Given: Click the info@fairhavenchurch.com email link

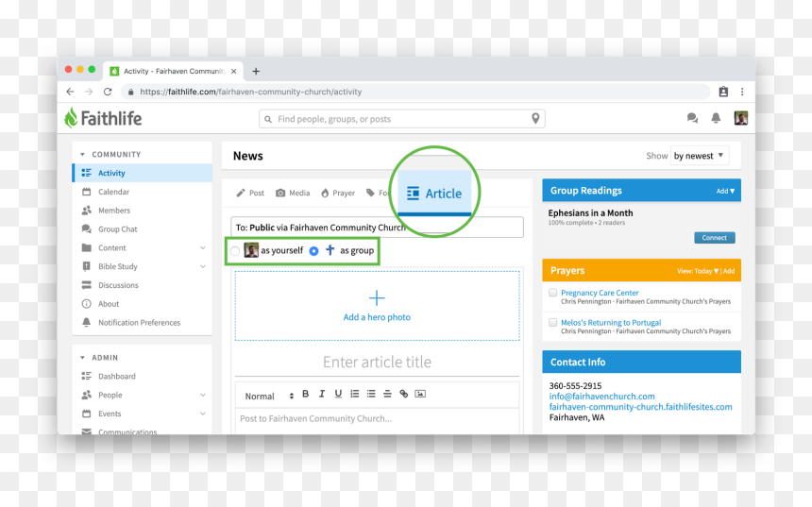Looking at the screenshot, I should point(601,397).
